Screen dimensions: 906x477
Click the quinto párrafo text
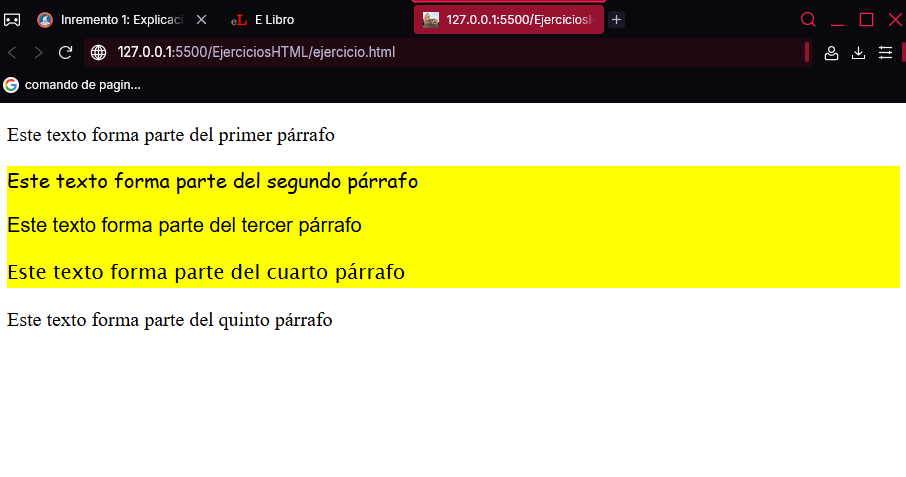pos(170,320)
